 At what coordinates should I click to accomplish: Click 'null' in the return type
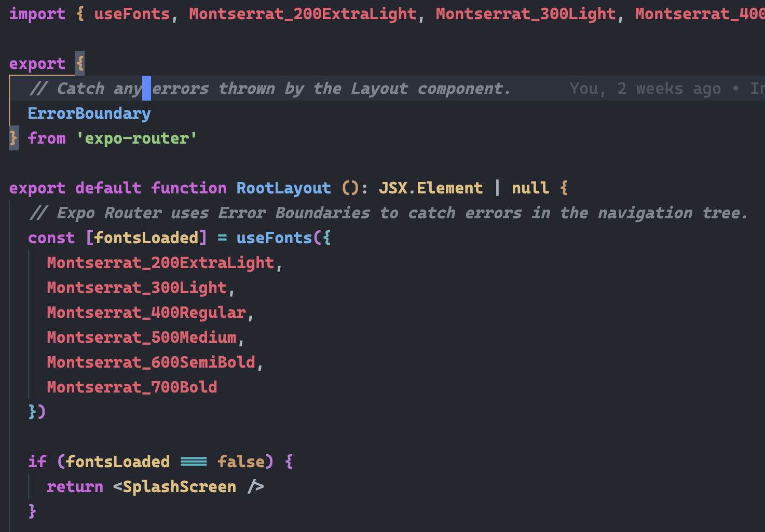tap(530, 188)
